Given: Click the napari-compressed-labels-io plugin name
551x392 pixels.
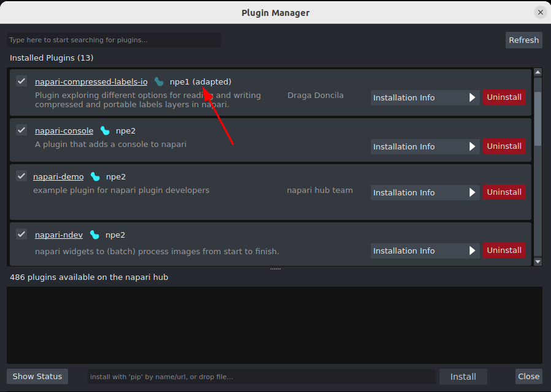Looking at the screenshot, I should pyautogui.click(x=91, y=81).
